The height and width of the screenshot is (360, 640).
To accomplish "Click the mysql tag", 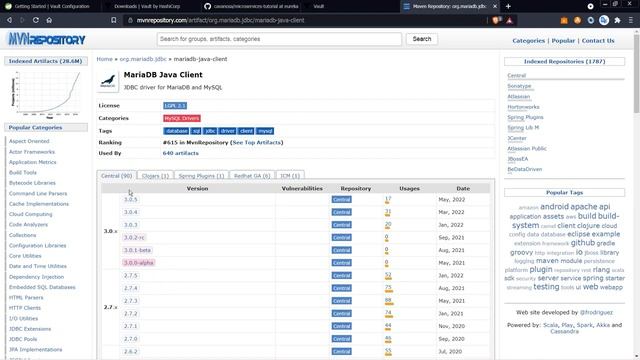I will point(265,131).
